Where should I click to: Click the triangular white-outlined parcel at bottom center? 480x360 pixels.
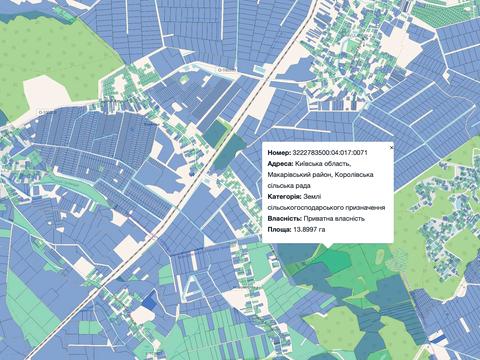192,286
